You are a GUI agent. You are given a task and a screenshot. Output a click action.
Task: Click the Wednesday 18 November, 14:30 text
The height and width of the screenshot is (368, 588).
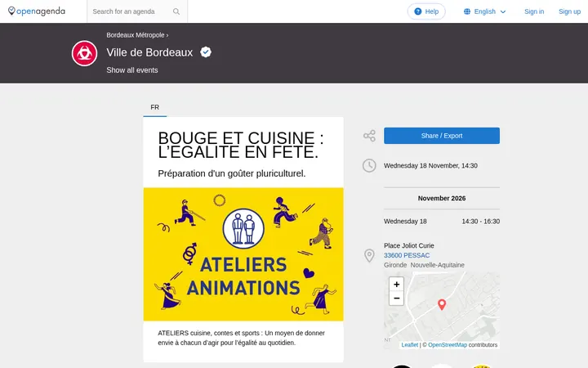[x=430, y=165]
